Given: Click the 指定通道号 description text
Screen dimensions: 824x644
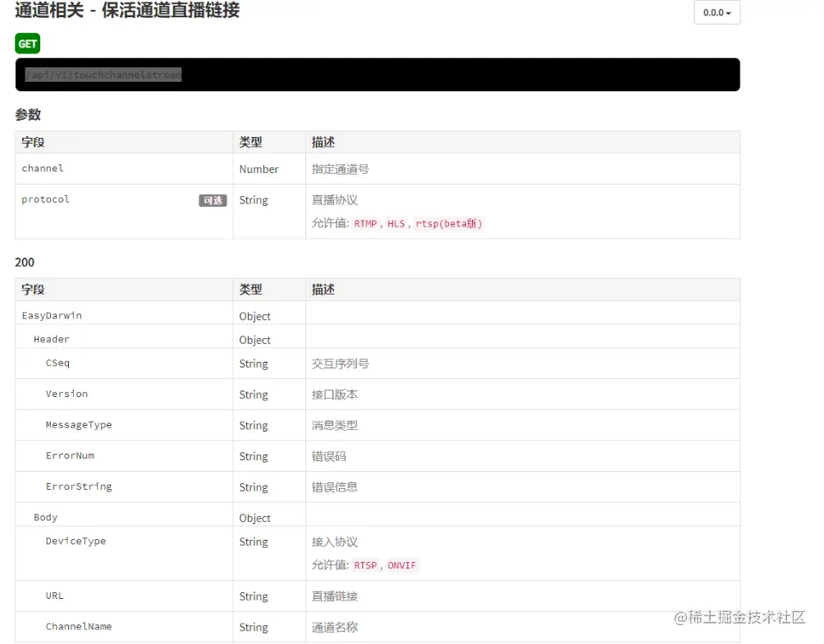Looking at the screenshot, I should pos(340,169).
